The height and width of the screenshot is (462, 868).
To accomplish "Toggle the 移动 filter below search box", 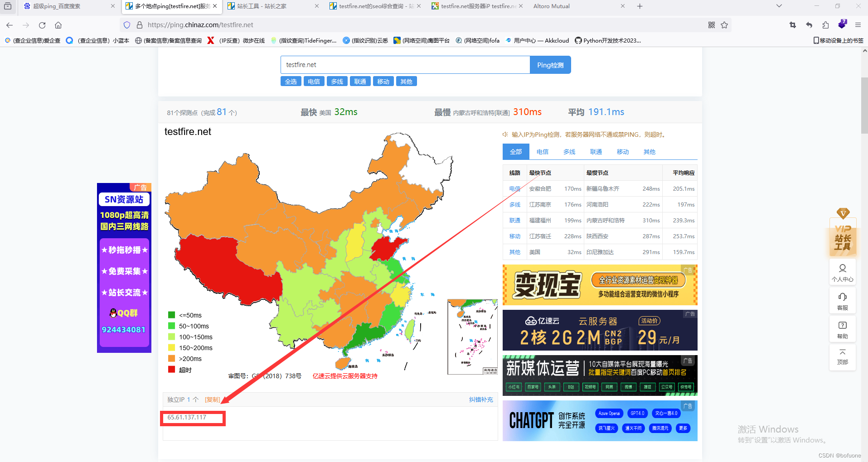I will tap(383, 82).
